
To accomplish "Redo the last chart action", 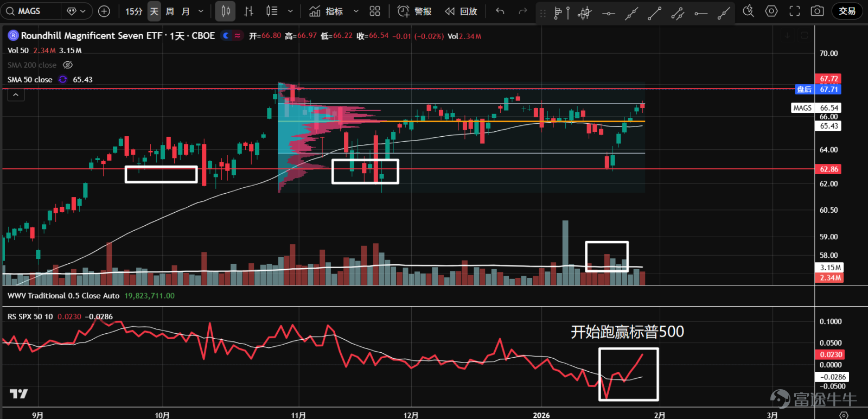I will point(522,11).
